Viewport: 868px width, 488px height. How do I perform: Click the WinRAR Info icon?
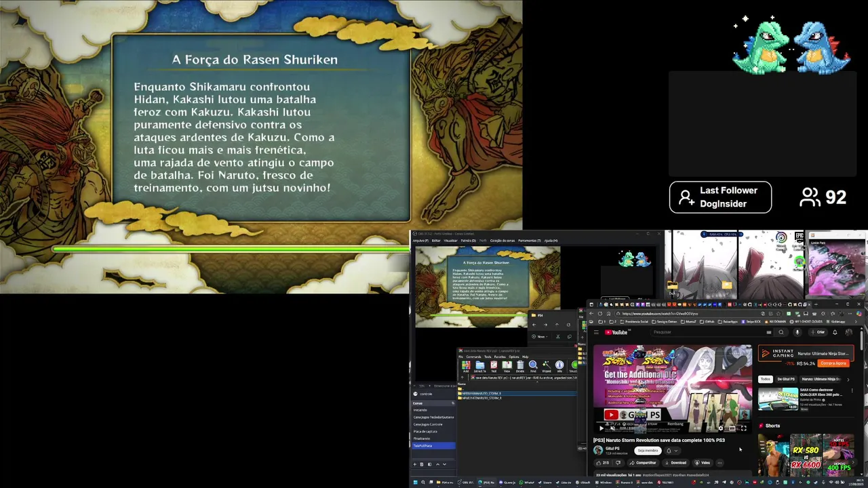(559, 366)
